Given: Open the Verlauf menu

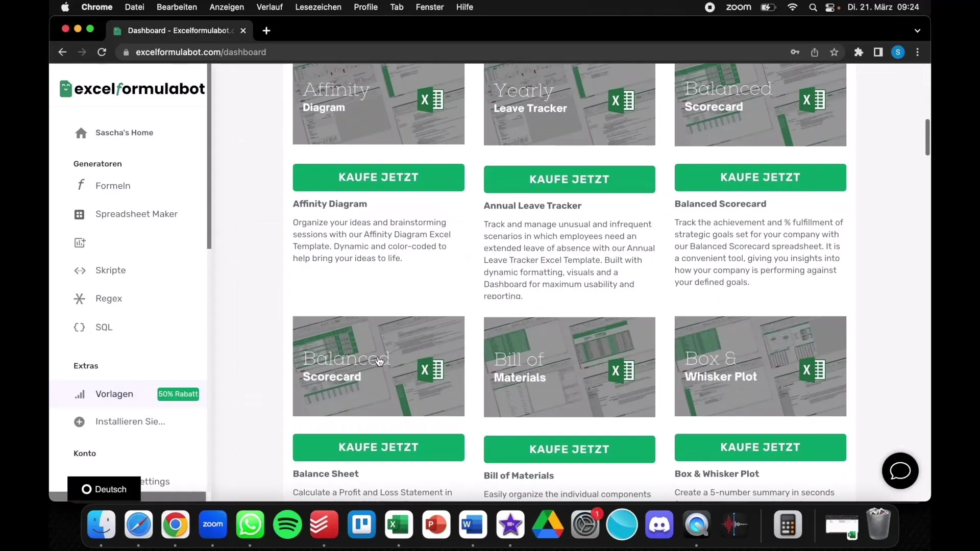Looking at the screenshot, I should 269,7.
